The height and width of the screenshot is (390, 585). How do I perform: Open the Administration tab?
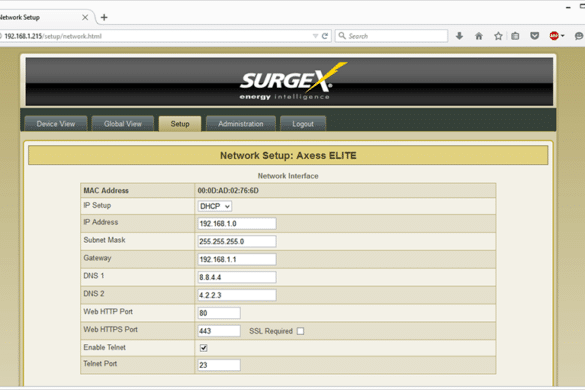pyautogui.click(x=241, y=124)
